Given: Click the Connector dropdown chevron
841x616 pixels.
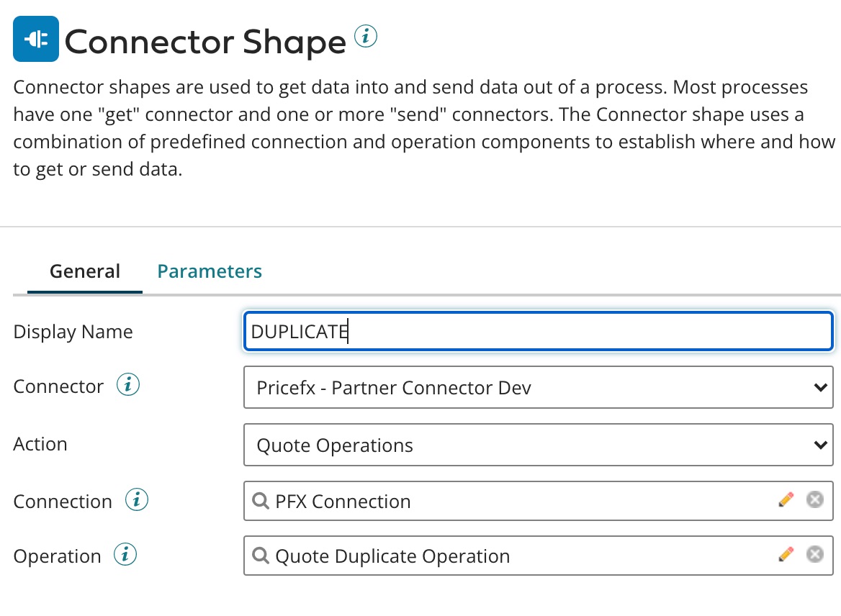Looking at the screenshot, I should [x=820, y=387].
